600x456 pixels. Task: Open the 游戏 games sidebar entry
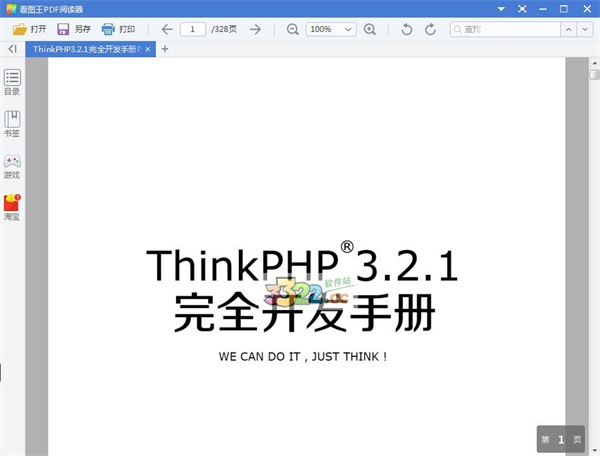click(12, 166)
